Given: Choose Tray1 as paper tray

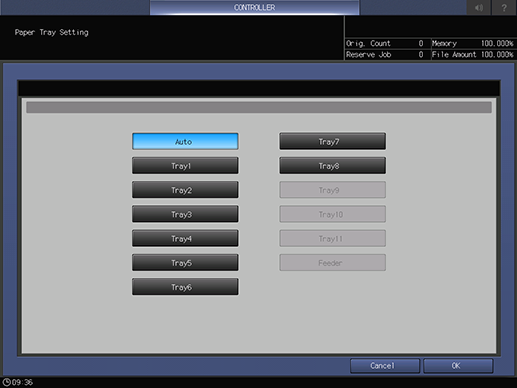Looking at the screenshot, I should [185, 166].
